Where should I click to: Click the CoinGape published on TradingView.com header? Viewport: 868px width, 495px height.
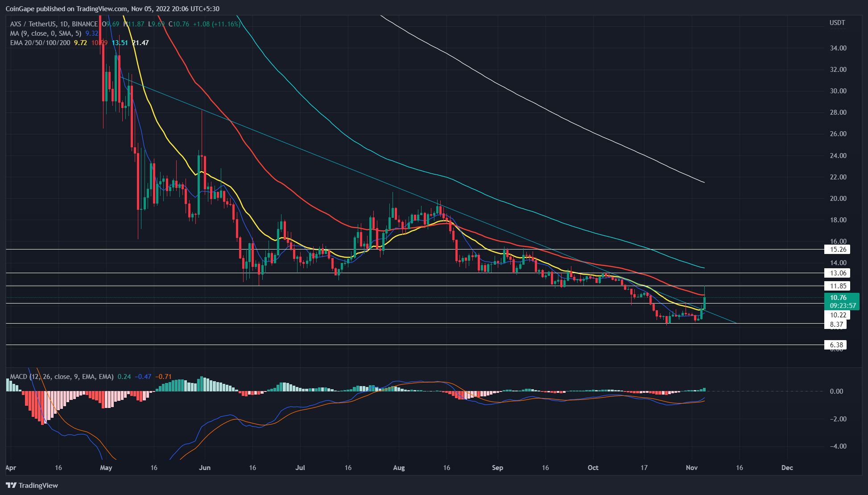tap(112, 8)
